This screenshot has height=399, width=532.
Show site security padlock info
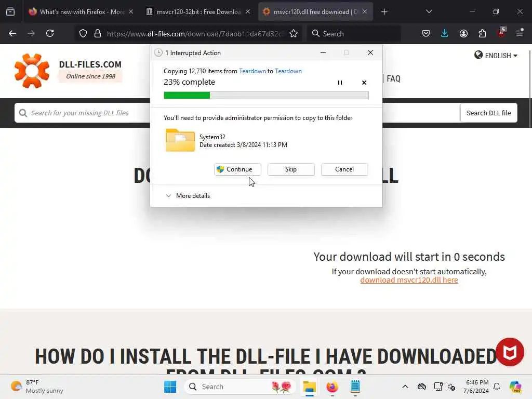pos(98,33)
